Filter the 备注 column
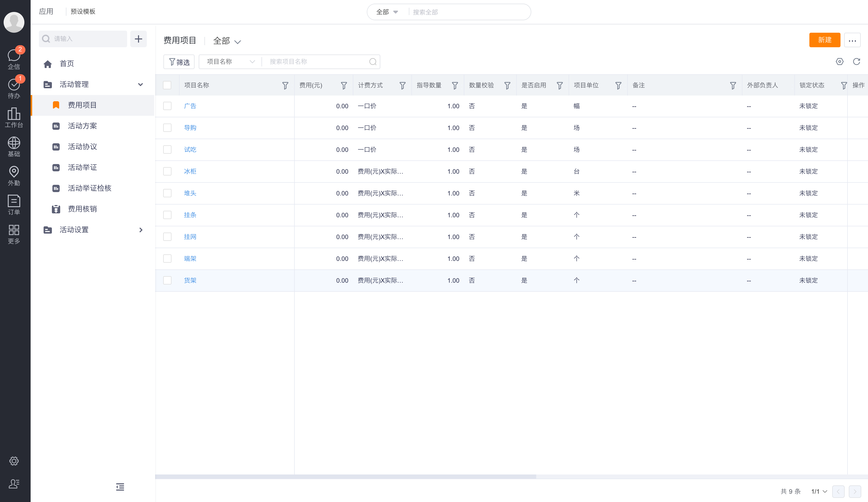Viewport: 868px width, 502px height. (x=733, y=85)
